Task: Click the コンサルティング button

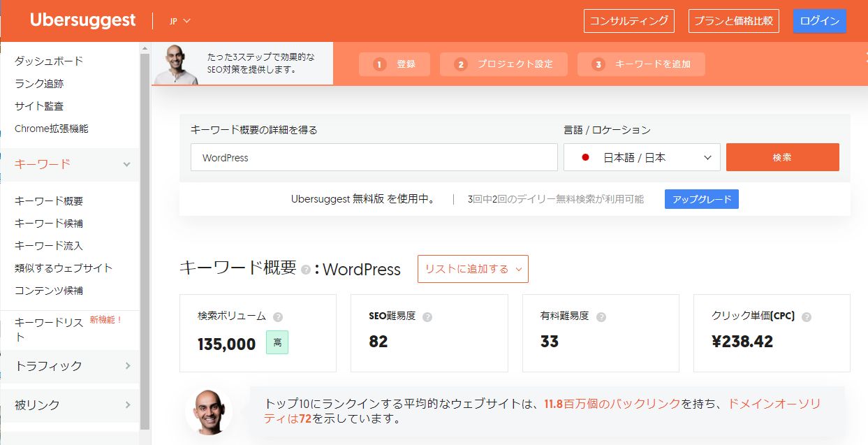Action: [629, 21]
